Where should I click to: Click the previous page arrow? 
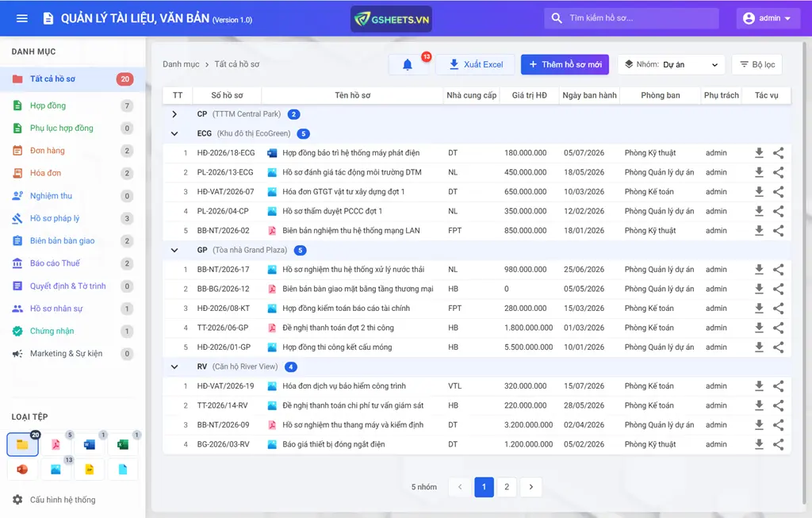460,487
